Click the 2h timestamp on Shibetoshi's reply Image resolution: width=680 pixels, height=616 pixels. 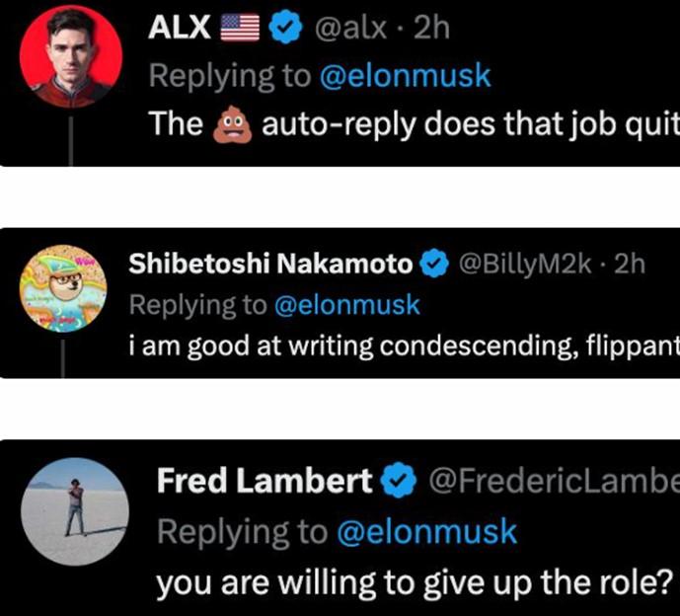pos(629,265)
